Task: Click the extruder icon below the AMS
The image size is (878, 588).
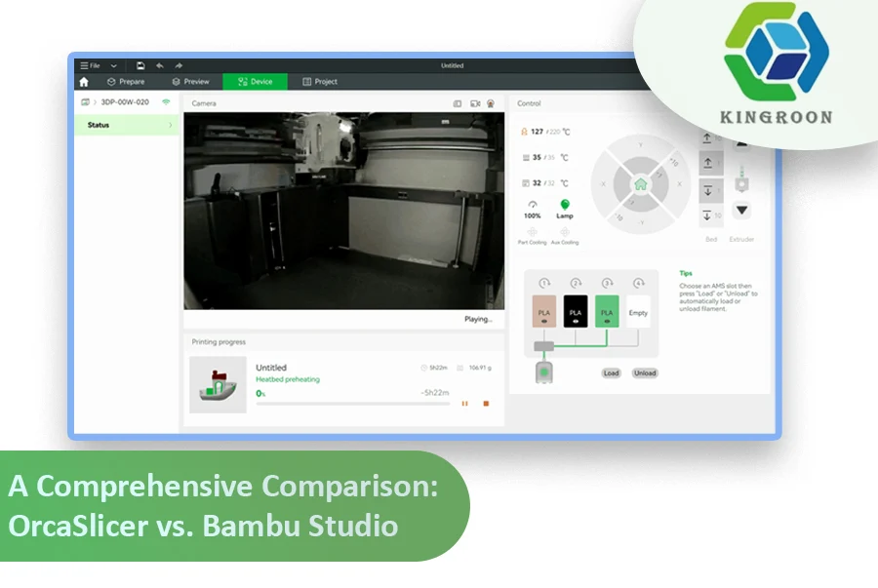Action: click(543, 372)
